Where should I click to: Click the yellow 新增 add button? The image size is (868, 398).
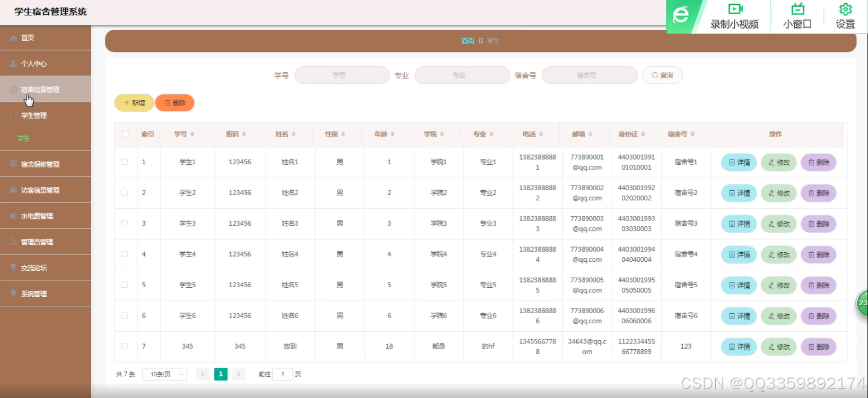click(134, 103)
